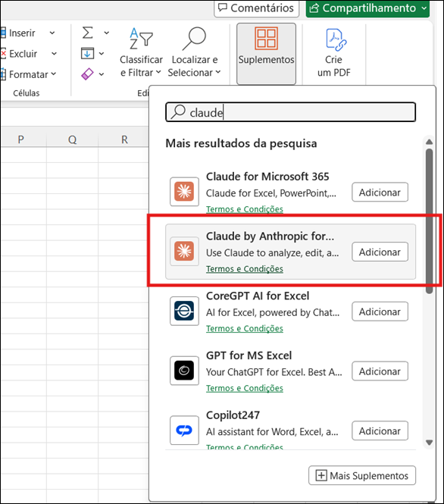This screenshot has height=504, width=444.
Task: Open Termos e Condições for GPT for MS Excel
Action: (245, 388)
